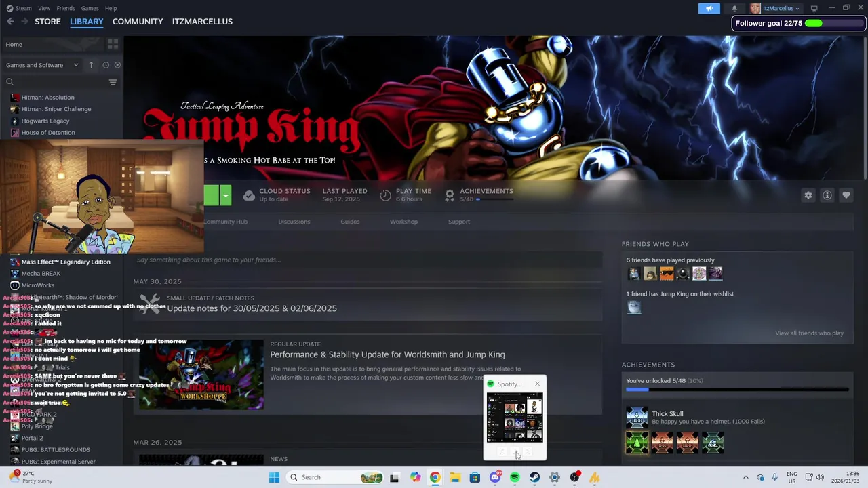
Task: Close the Spotify taskbar preview
Action: coord(538,384)
